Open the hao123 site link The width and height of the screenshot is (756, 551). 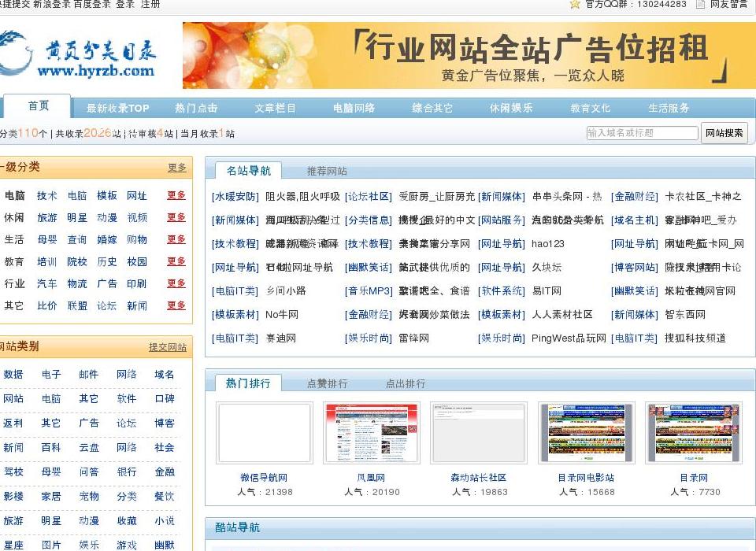click(x=548, y=244)
